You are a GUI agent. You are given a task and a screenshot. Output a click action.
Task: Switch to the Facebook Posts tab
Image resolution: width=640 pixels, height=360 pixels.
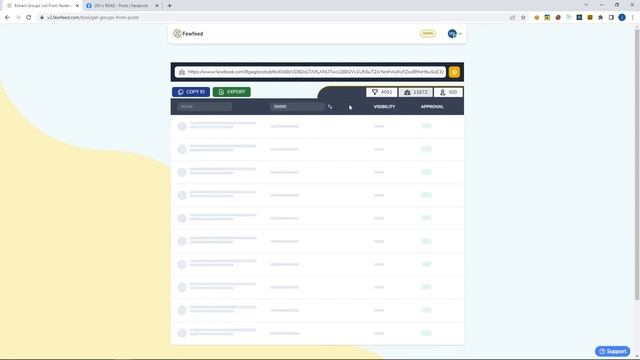120,6
